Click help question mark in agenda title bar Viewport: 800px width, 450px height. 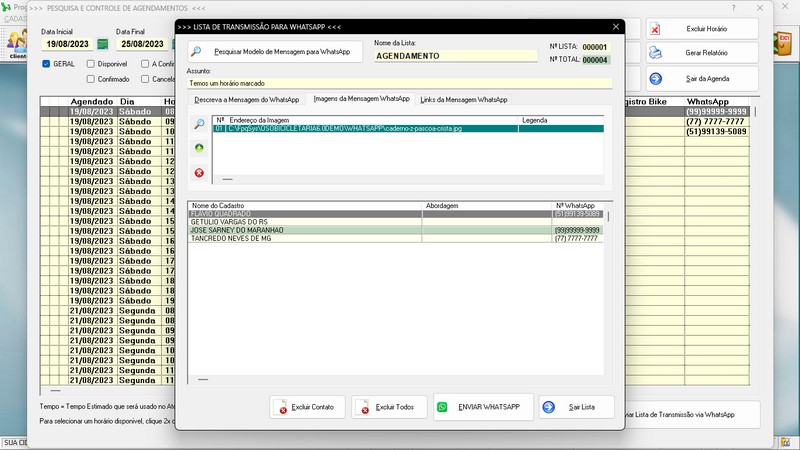click(x=733, y=8)
